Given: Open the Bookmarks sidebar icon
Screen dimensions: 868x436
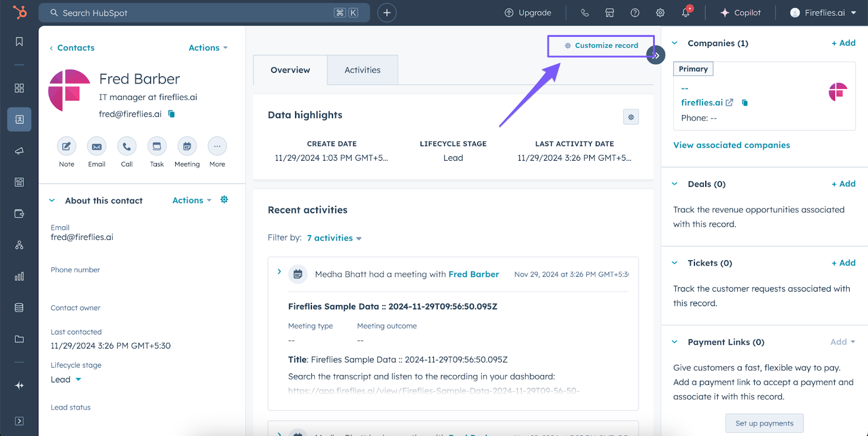Looking at the screenshot, I should point(19,42).
